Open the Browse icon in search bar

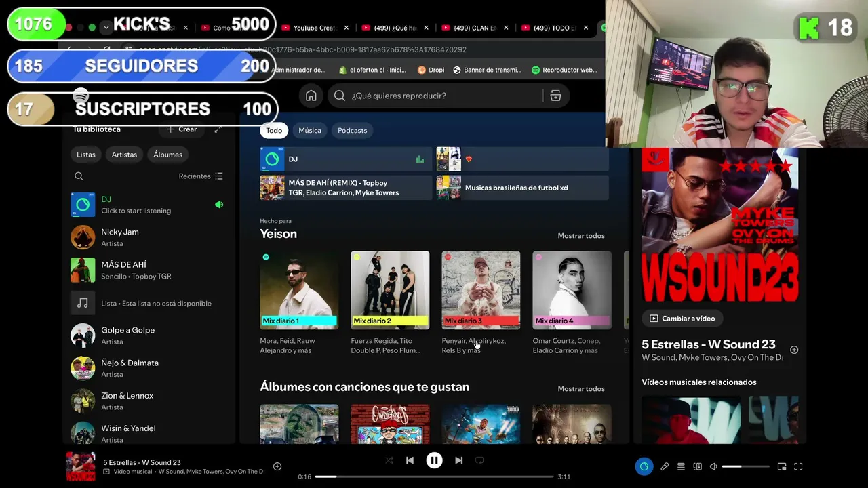pos(555,96)
